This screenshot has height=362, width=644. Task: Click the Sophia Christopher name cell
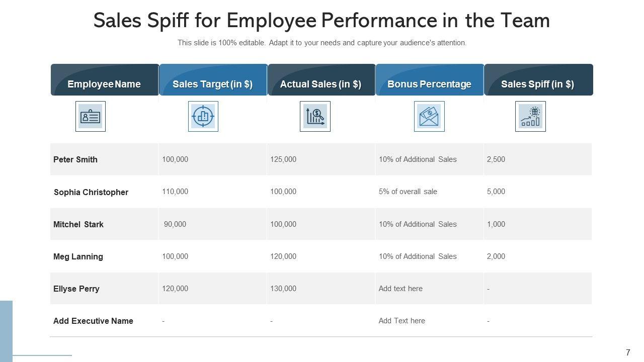[91, 192]
